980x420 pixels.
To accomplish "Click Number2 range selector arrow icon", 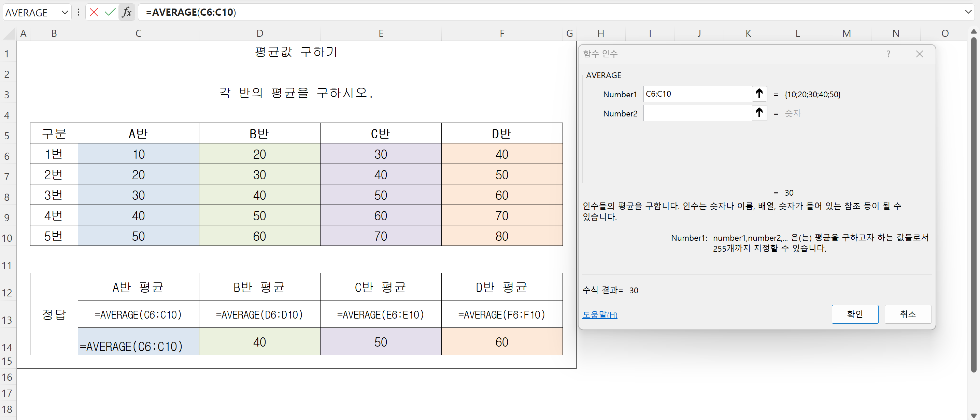I will (759, 113).
